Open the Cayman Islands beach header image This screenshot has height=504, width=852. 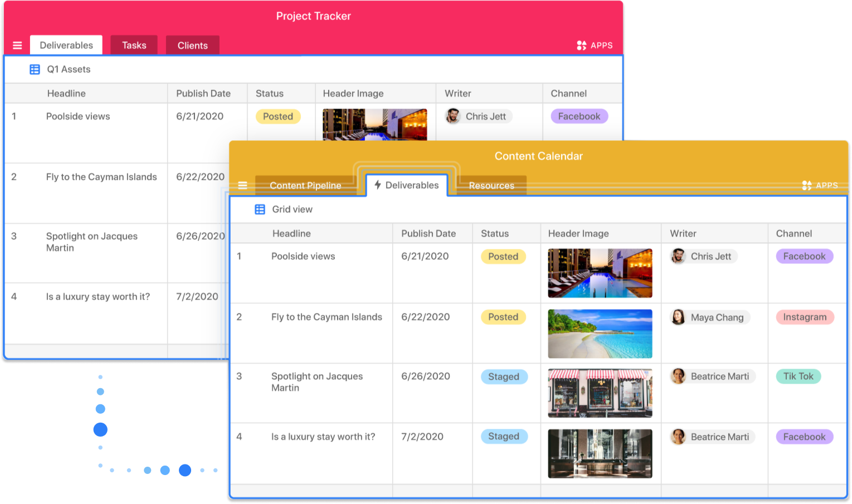(x=600, y=334)
